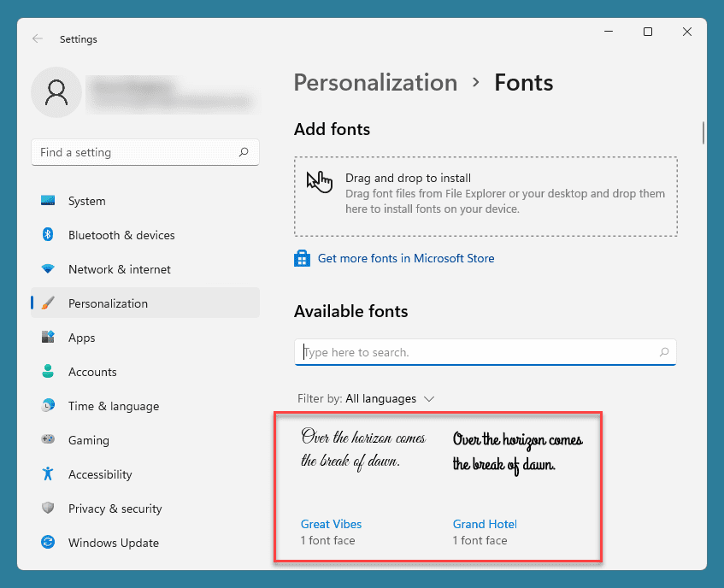Click the Great Vibes font preview
Viewport: 724px width, 588px height.
coord(363,450)
